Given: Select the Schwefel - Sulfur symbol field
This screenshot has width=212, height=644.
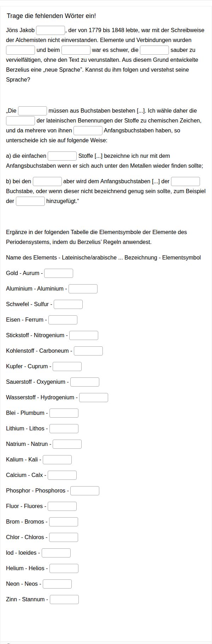Looking at the screenshot, I should [68, 304].
